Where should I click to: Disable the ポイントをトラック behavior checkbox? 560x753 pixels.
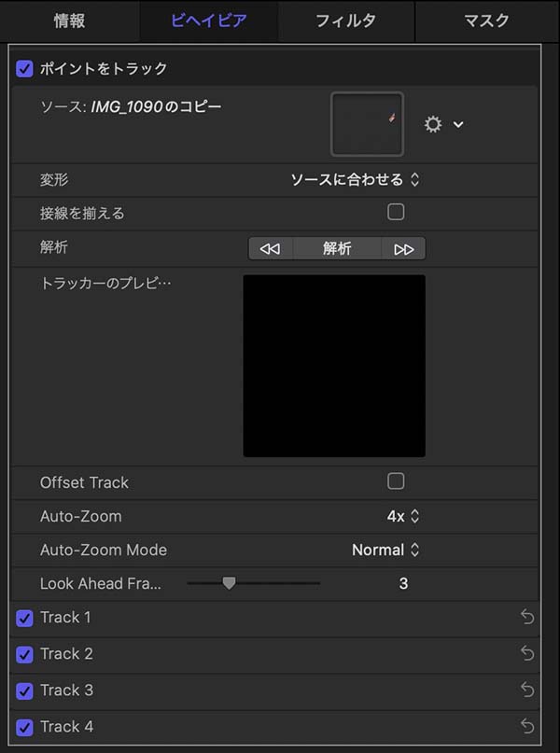25,68
